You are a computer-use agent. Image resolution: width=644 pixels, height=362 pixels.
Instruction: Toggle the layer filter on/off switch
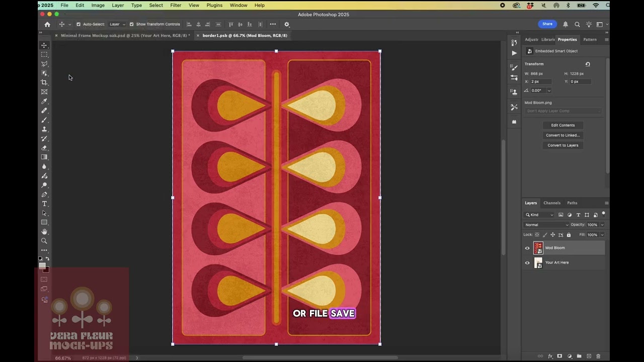point(603,214)
